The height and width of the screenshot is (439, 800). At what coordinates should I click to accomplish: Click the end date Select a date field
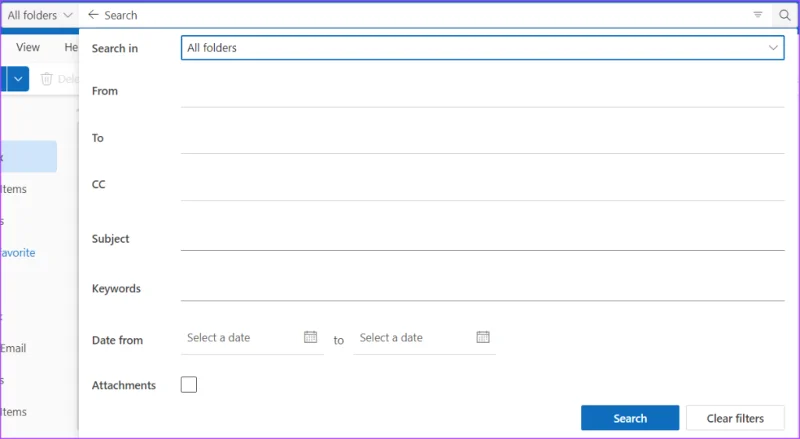[424, 338]
